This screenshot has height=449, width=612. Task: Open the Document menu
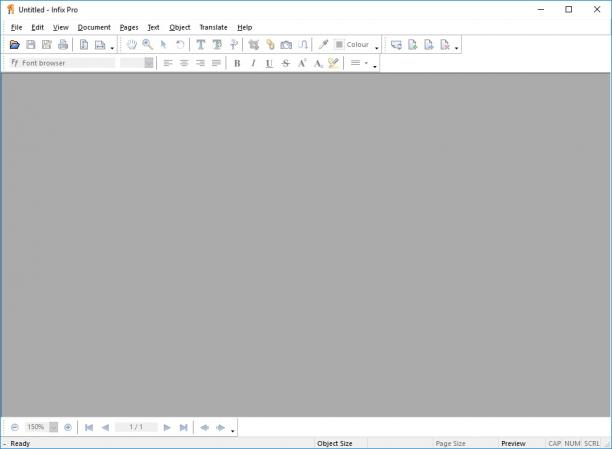pyautogui.click(x=94, y=27)
